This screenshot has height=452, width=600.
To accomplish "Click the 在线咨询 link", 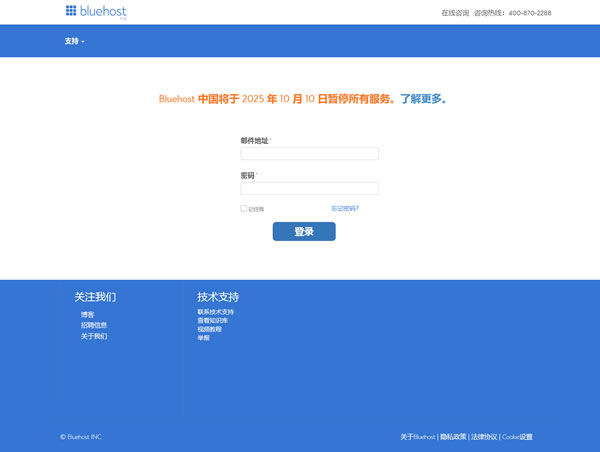I will point(455,13).
